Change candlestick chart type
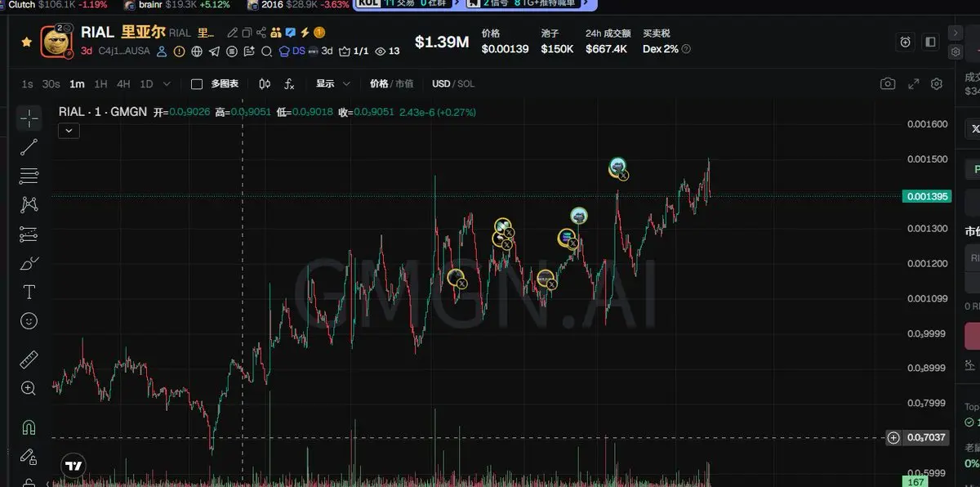The image size is (980, 487). point(265,83)
